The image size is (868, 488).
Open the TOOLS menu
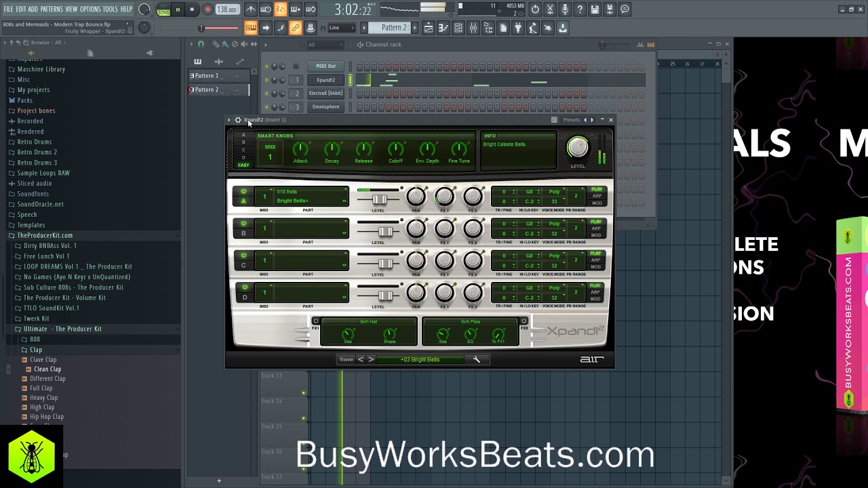pyautogui.click(x=111, y=9)
